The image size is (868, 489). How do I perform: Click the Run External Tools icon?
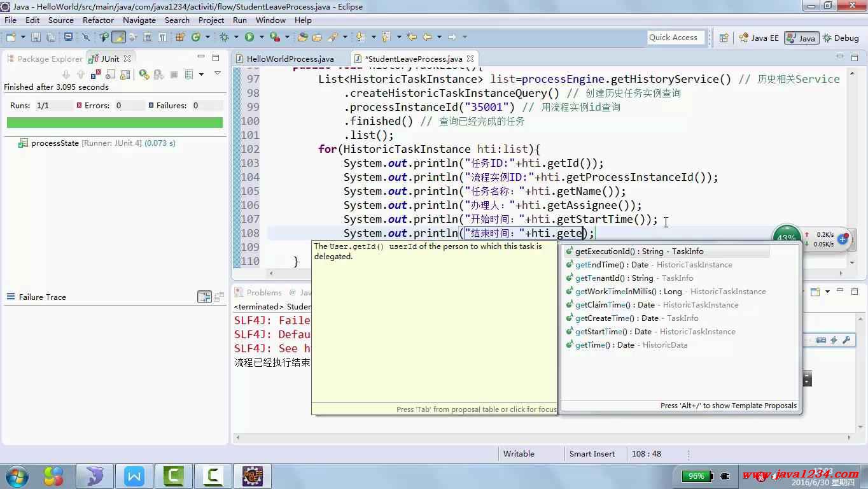[275, 37]
